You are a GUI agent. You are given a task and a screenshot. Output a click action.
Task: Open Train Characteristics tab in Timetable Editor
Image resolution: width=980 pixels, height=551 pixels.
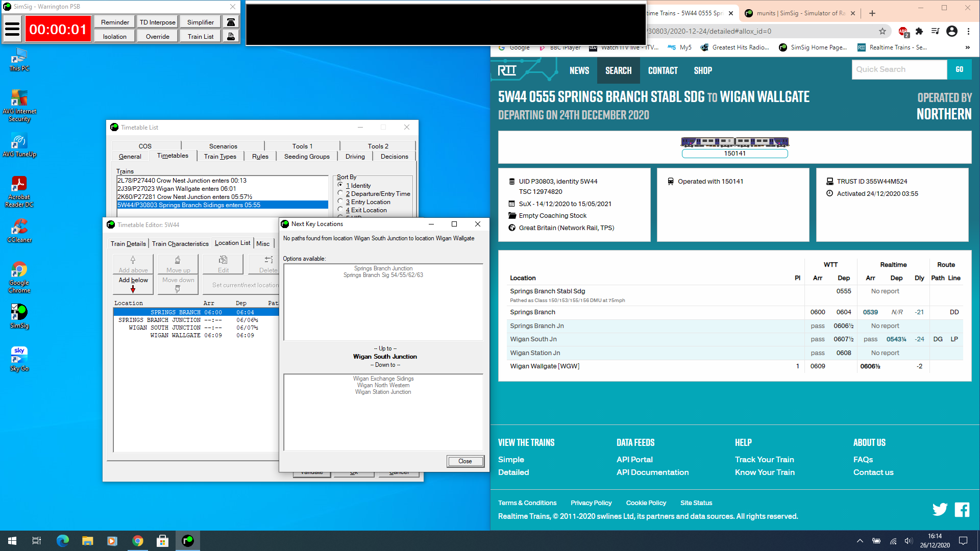pyautogui.click(x=180, y=244)
